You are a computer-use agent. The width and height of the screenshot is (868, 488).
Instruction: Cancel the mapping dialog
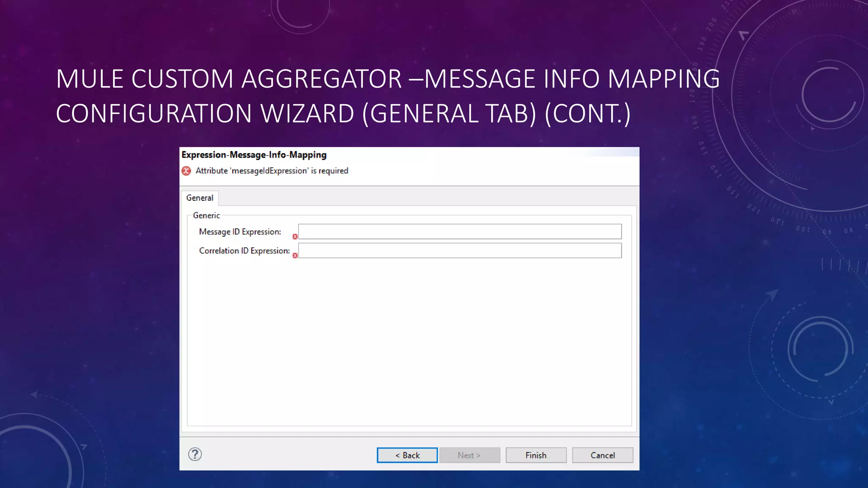pyautogui.click(x=603, y=455)
